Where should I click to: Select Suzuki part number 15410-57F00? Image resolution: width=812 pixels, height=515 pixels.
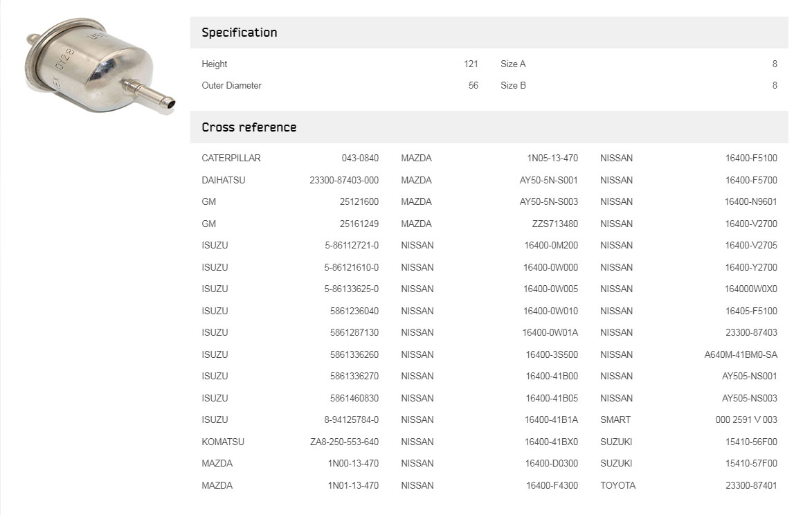751,464
